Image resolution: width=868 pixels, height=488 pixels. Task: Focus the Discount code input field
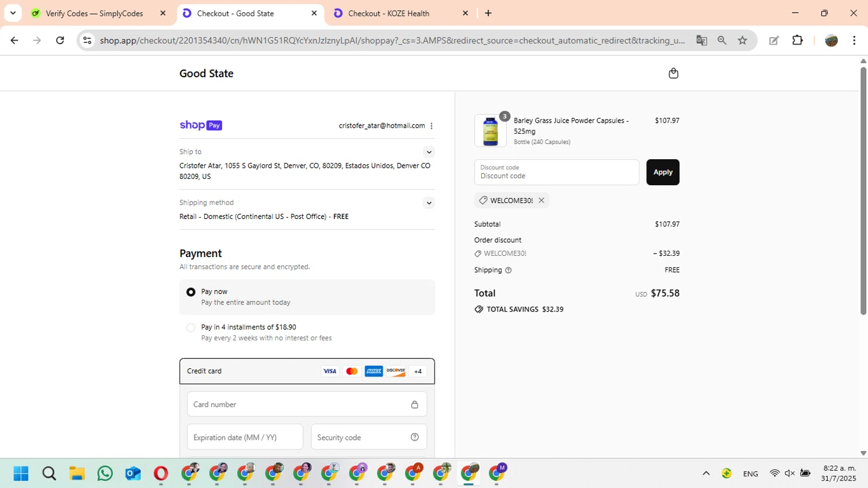557,172
